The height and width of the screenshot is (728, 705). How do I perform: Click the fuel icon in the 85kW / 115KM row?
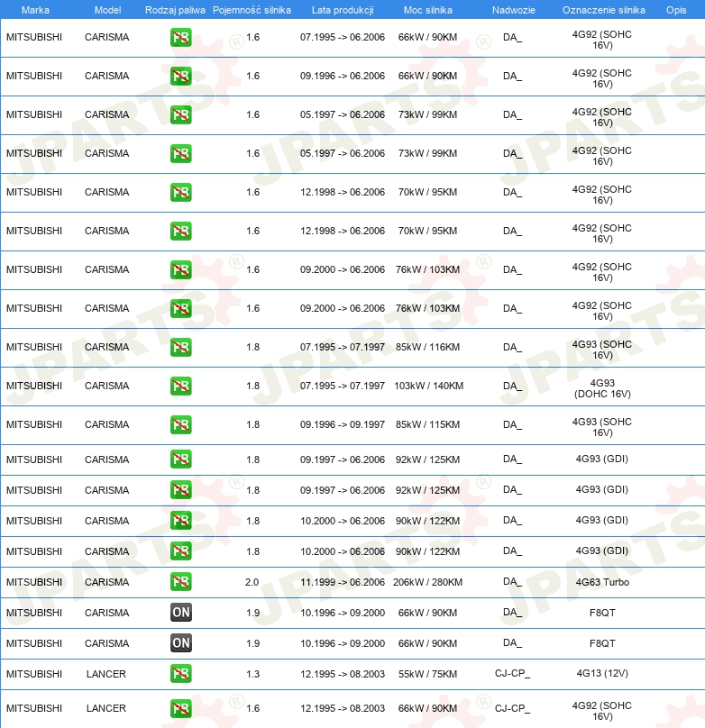[x=180, y=424]
